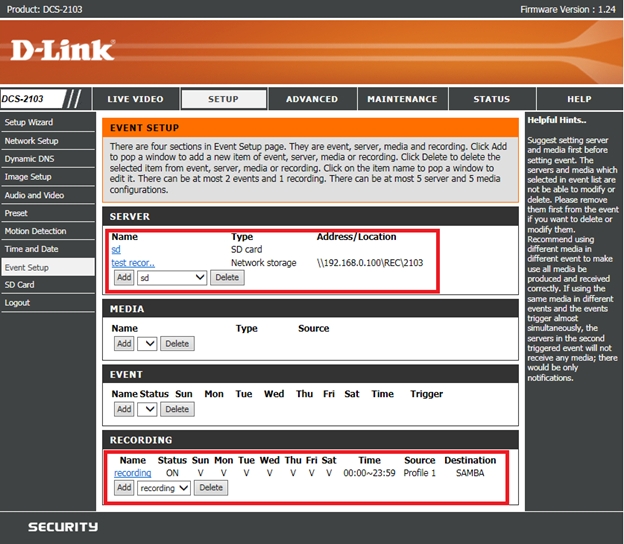
Task: Click Delete in the Recording section
Action: coord(210,488)
